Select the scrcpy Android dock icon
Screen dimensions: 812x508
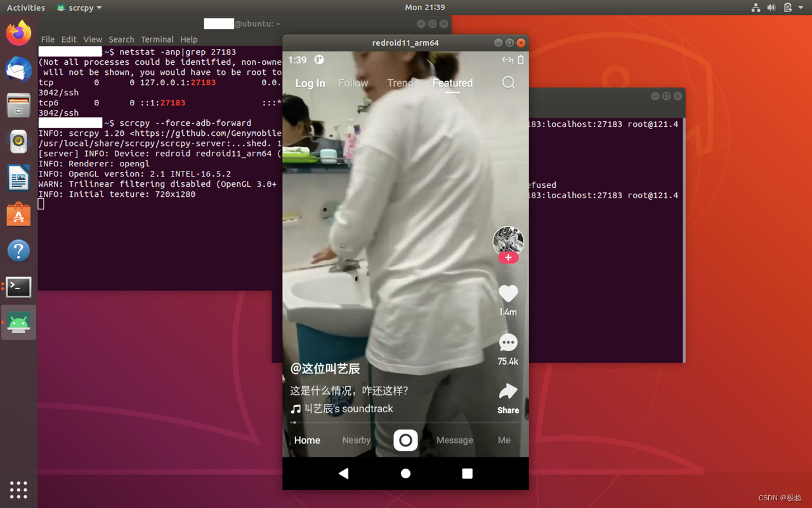pyautogui.click(x=18, y=323)
